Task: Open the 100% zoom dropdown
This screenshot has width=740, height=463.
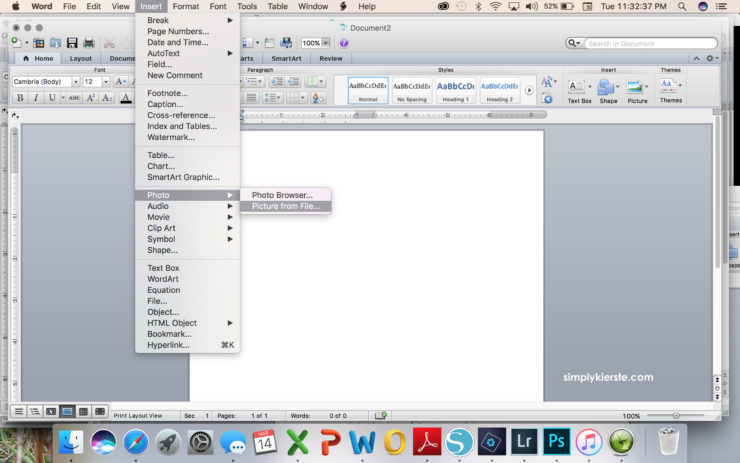Action: [x=326, y=43]
